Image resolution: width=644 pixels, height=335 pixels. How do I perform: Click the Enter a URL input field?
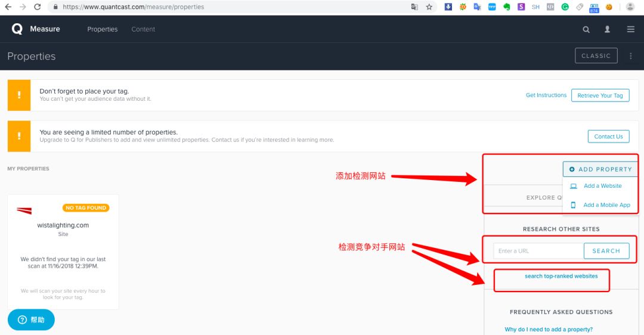[x=538, y=251]
